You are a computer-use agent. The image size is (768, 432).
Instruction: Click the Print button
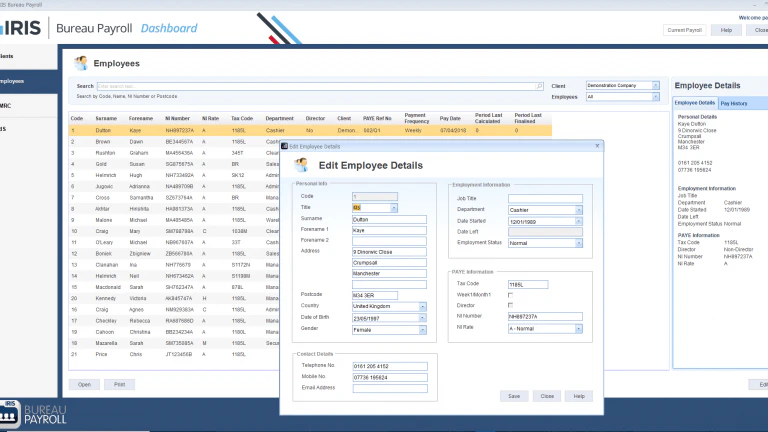coord(120,384)
